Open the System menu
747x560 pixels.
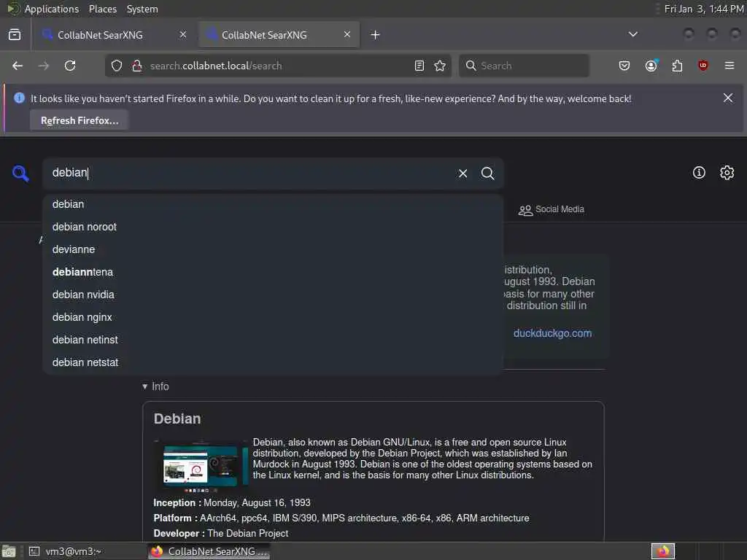tap(142, 9)
